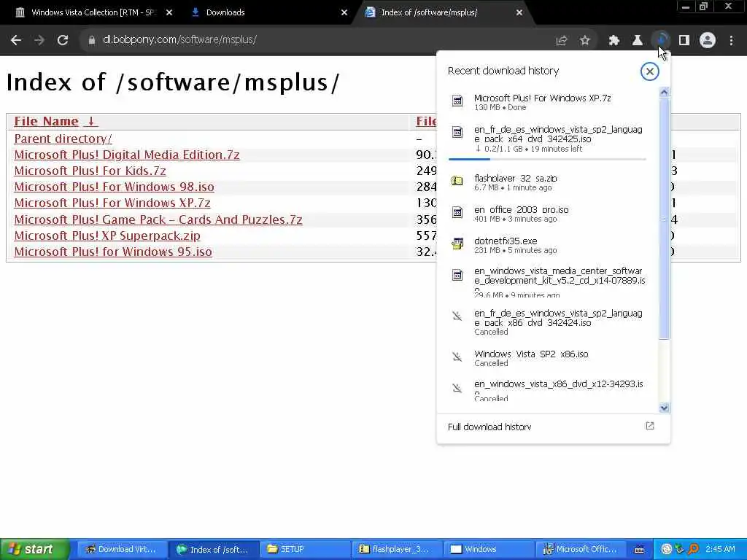Switch to flashplayer_3... taskbar window
The image size is (747, 560).
tap(398, 550)
